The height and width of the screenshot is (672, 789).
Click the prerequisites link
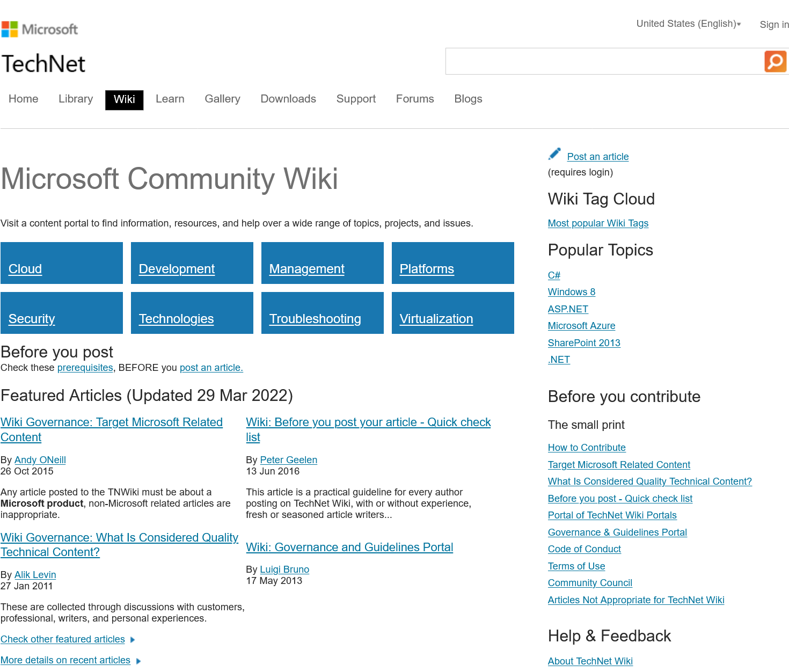(85, 368)
